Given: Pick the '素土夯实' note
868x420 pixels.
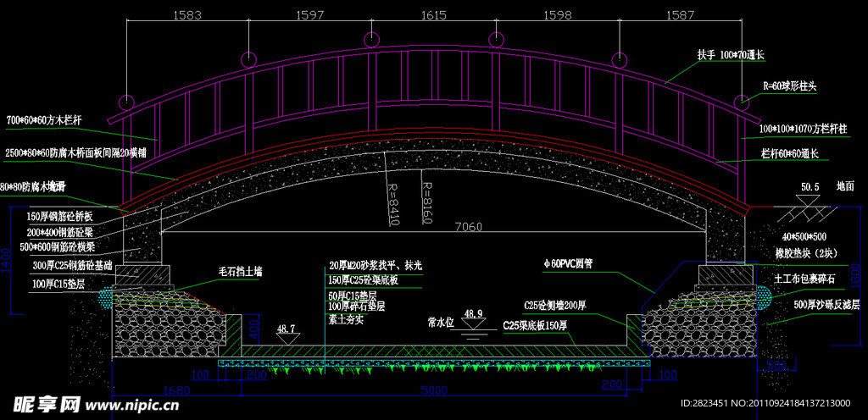Looking at the screenshot, I should (346, 319).
